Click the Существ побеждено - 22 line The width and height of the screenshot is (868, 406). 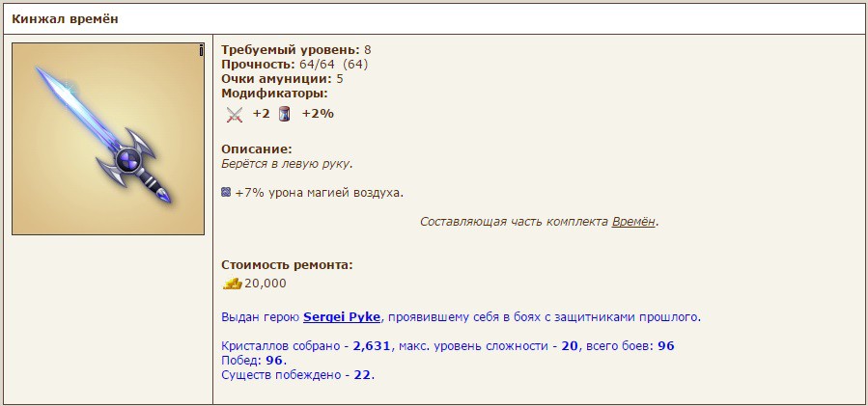tap(297, 375)
